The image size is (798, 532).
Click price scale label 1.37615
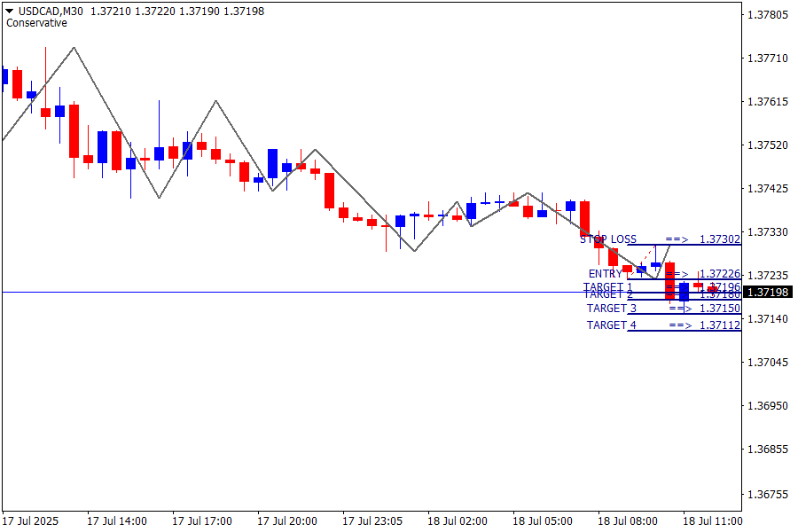click(x=768, y=102)
